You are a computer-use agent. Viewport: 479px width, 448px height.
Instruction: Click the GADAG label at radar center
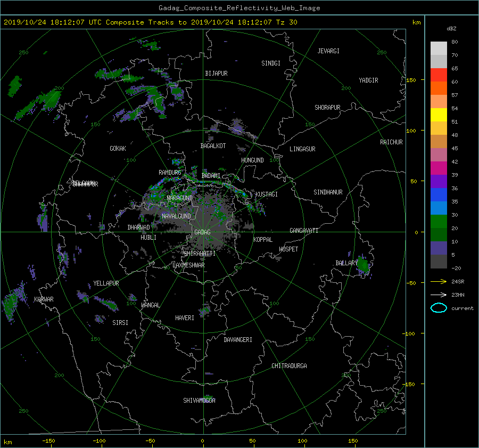pos(202,232)
